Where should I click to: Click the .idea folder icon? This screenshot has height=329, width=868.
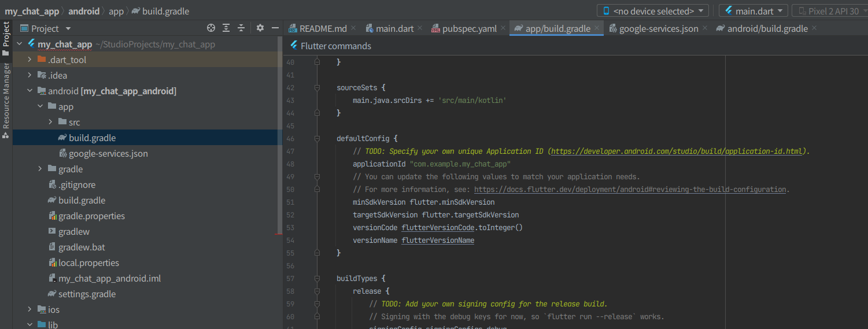click(42, 75)
